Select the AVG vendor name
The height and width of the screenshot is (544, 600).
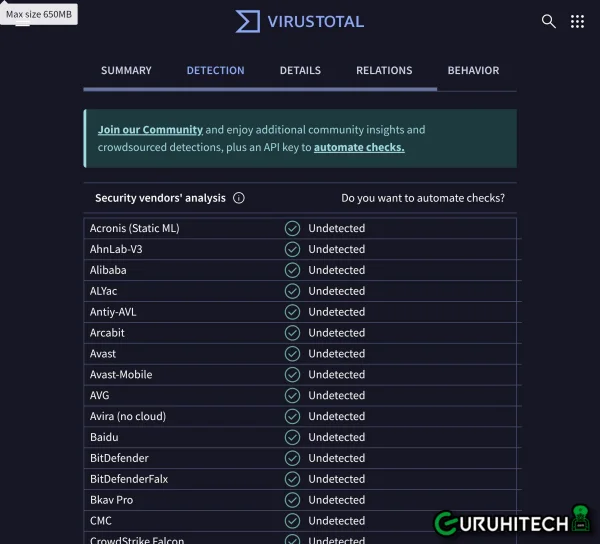point(99,396)
